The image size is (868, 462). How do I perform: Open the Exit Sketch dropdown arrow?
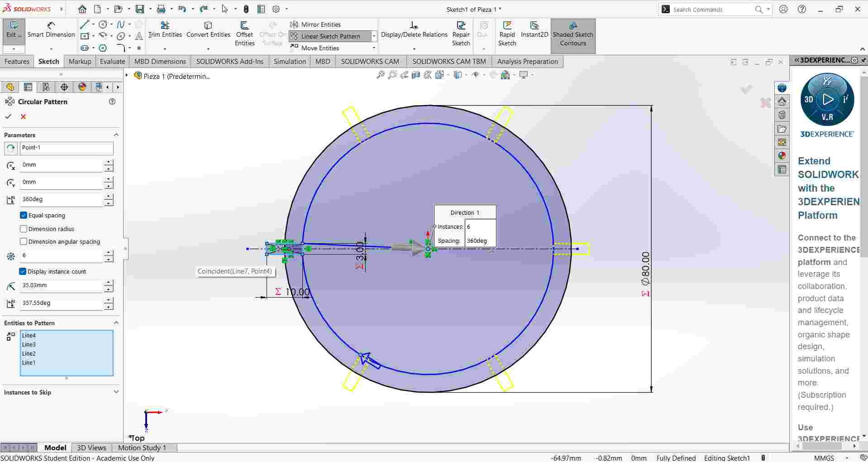(14, 48)
